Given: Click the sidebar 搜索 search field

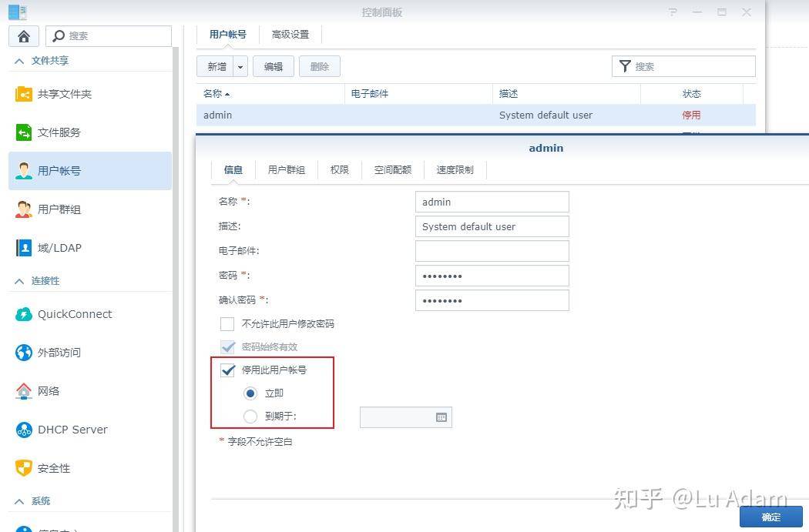Looking at the screenshot, I should coord(109,36).
